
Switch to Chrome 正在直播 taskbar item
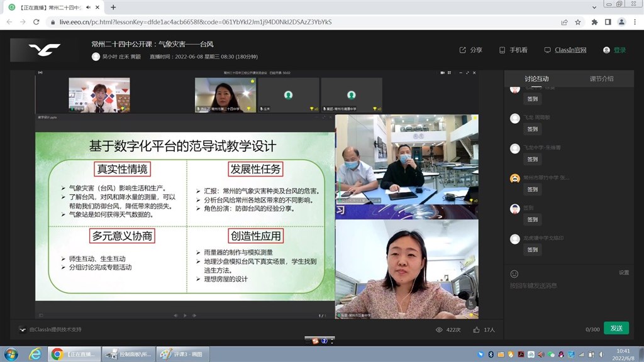click(x=74, y=354)
